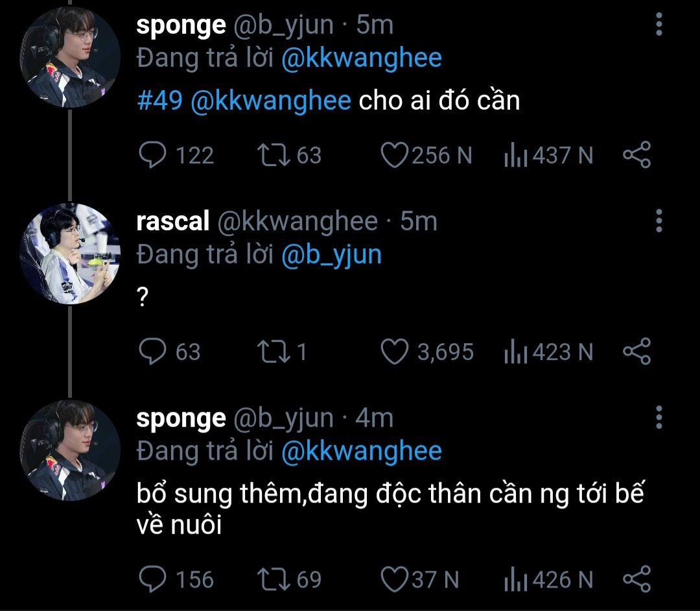The image size is (700, 611).
Task: Share rascal's tweet
Action: pyautogui.click(x=636, y=352)
